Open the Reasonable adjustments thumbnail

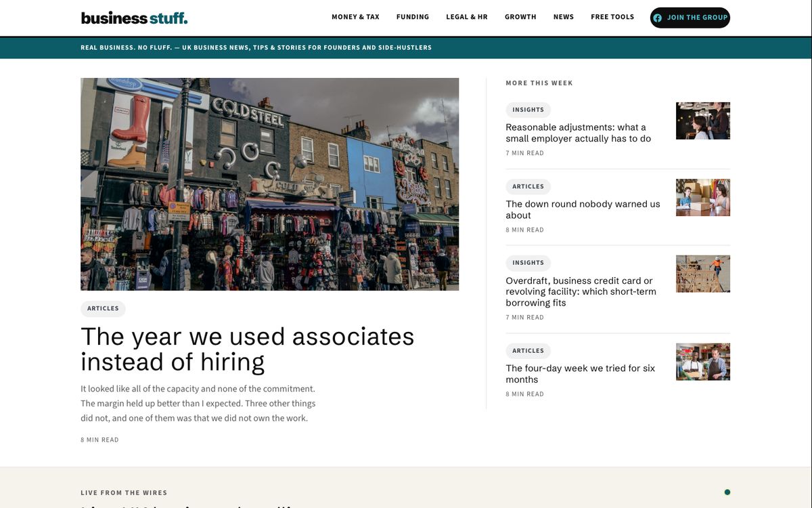click(x=703, y=121)
